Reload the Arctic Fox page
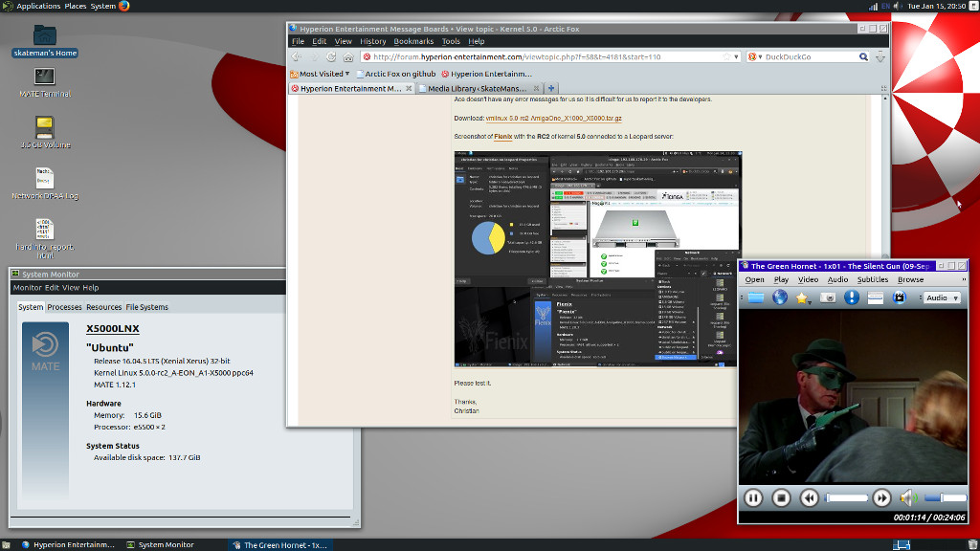The height and width of the screenshot is (551, 980). click(331, 56)
